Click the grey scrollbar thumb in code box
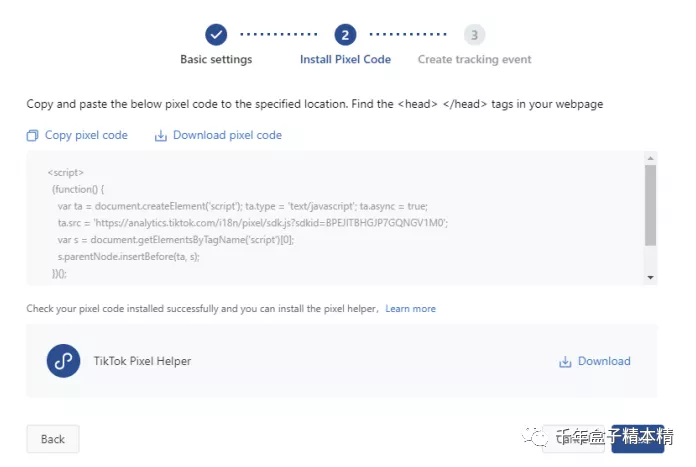 coord(650,205)
